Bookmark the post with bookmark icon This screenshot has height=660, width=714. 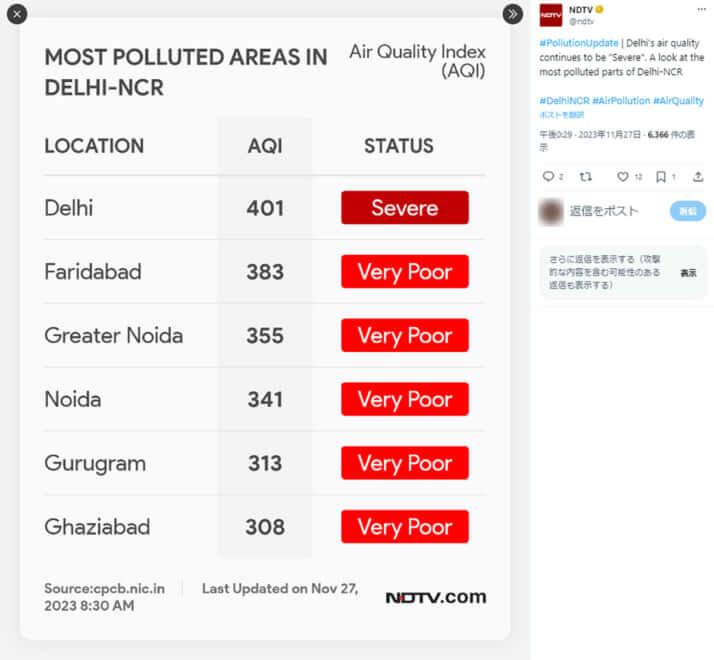[661, 176]
